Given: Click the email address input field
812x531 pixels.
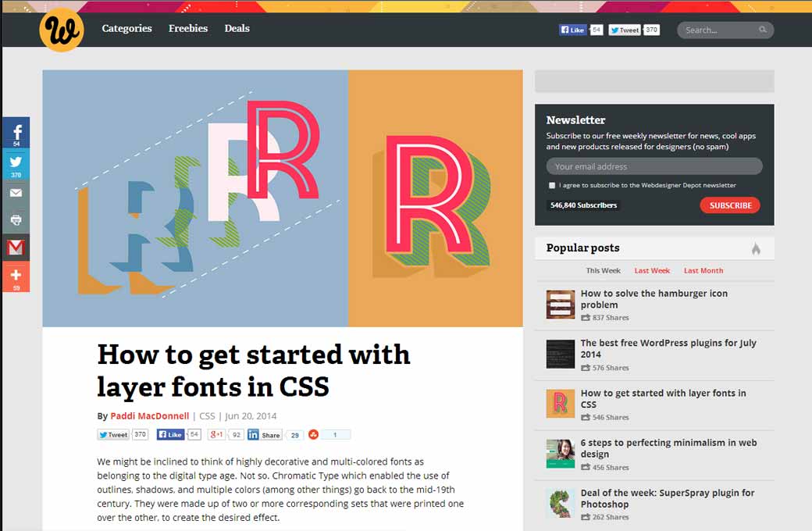Looking at the screenshot, I should (x=654, y=166).
